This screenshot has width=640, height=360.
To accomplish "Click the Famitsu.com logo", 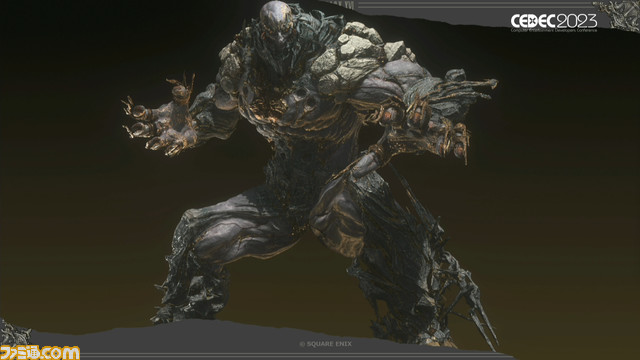I will coord(40,352).
